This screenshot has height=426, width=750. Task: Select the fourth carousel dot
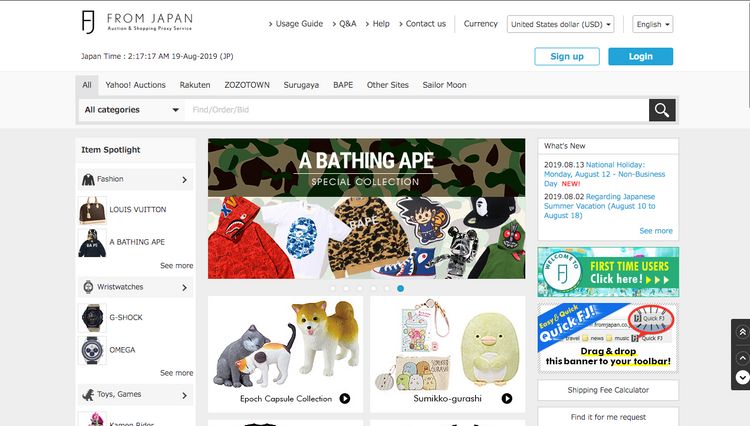tap(373, 288)
